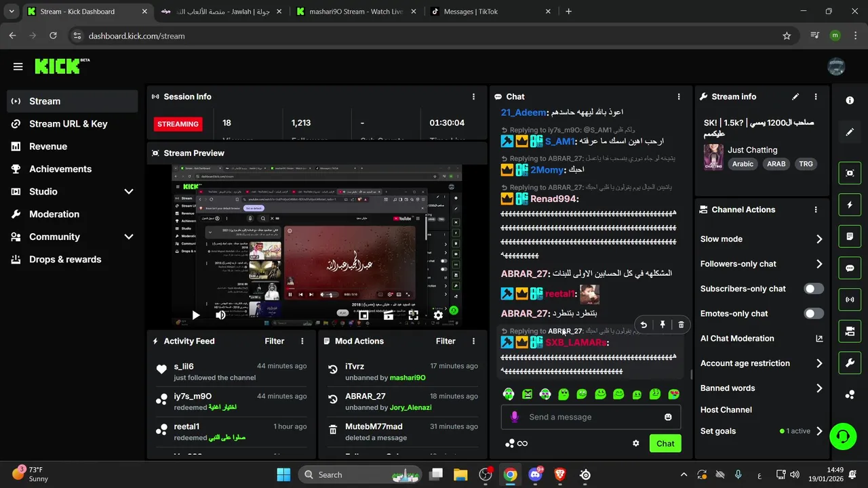Click Host Channel

tap(726, 410)
